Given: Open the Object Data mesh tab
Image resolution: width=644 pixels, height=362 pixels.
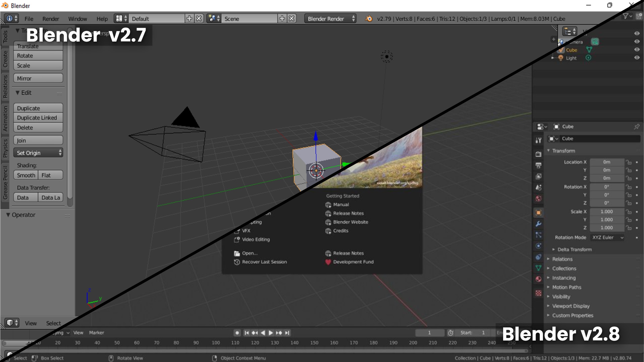Looking at the screenshot, I should click(x=538, y=268).
